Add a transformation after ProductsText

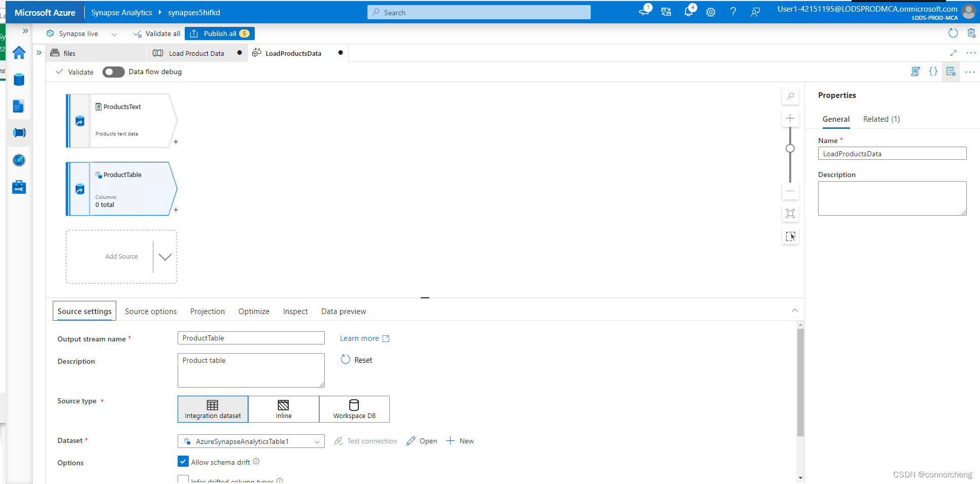(176, 142)
